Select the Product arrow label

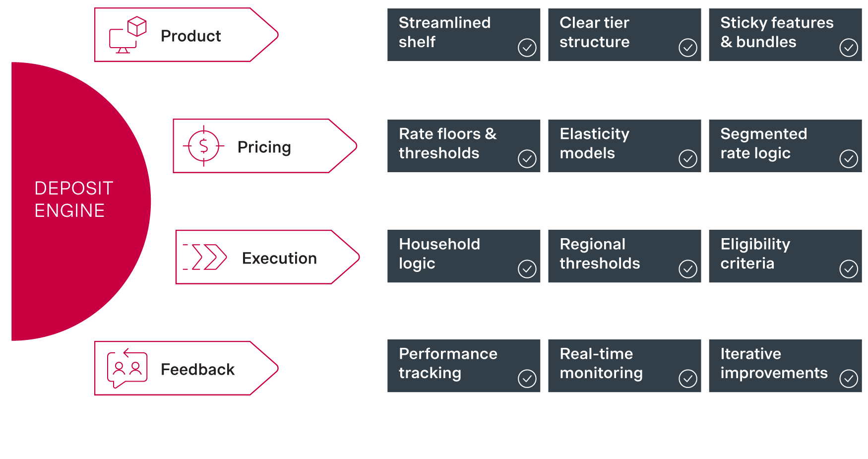pos(191,36)
